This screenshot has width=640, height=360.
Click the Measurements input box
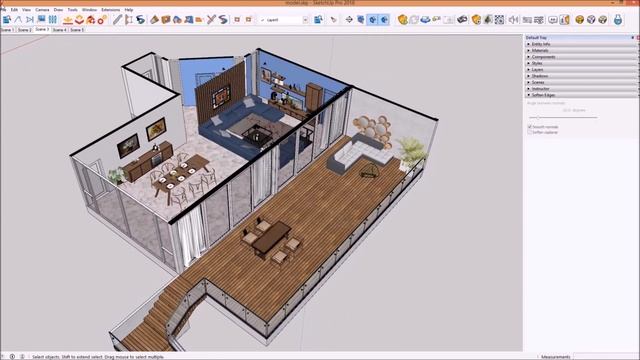click(606, 356)
